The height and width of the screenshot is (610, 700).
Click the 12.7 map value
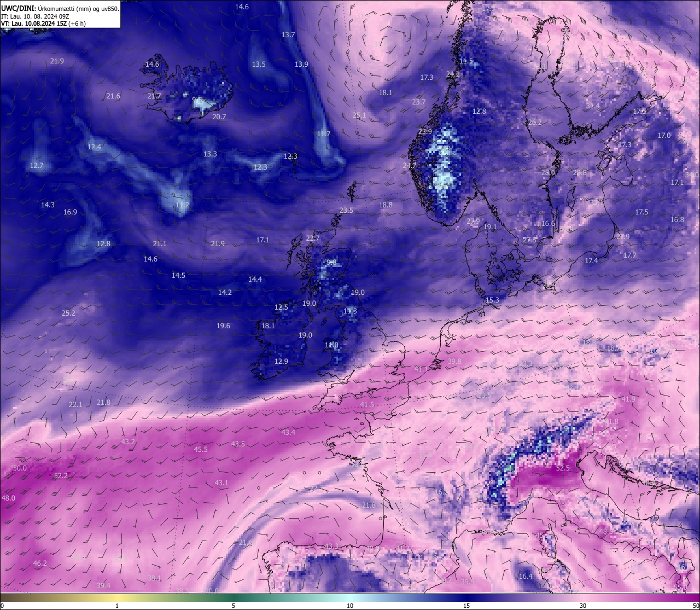point(36,166)
